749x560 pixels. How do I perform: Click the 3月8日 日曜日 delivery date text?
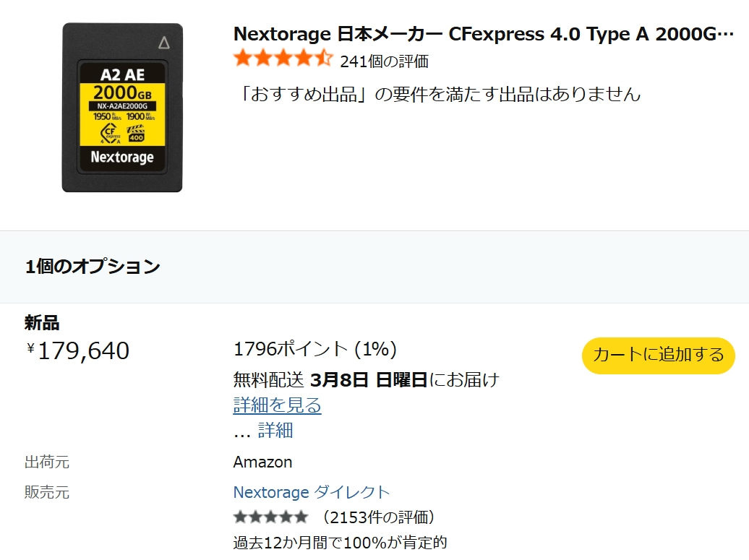369,379
